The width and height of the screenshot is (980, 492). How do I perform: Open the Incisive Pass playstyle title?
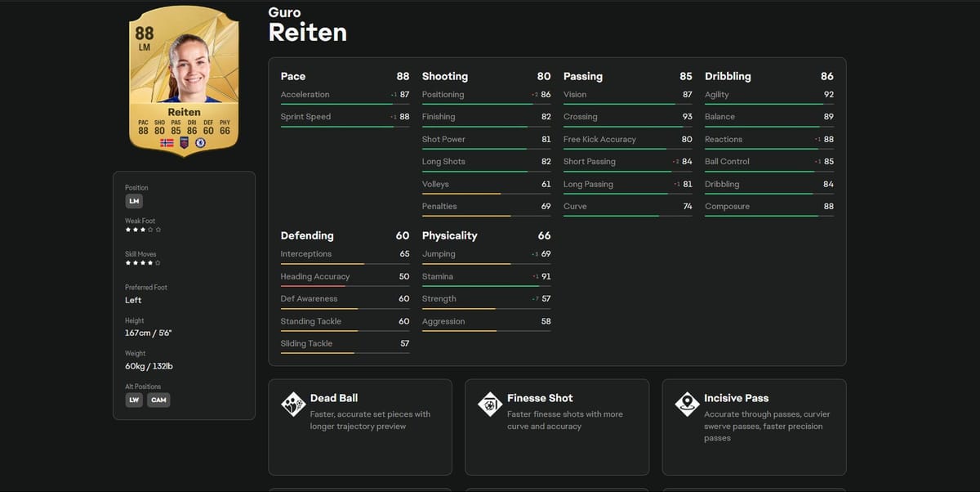[736, 398]
